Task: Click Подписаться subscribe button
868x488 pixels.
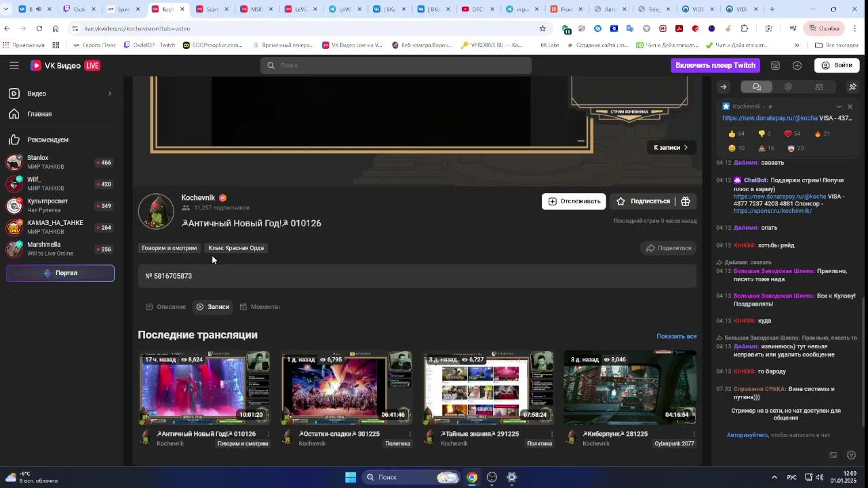Action: coord(643,201)
